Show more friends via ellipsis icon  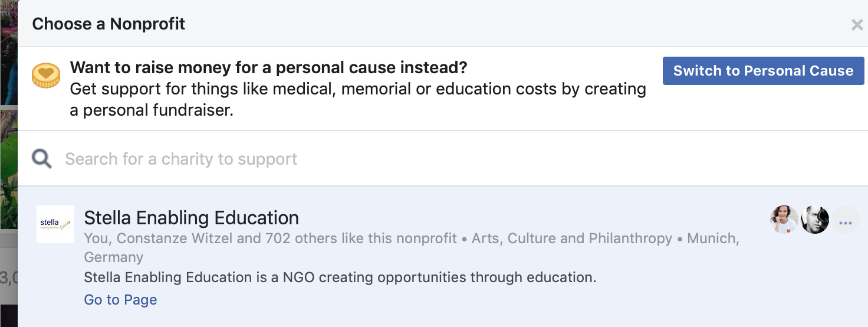[x=846, y=221]
